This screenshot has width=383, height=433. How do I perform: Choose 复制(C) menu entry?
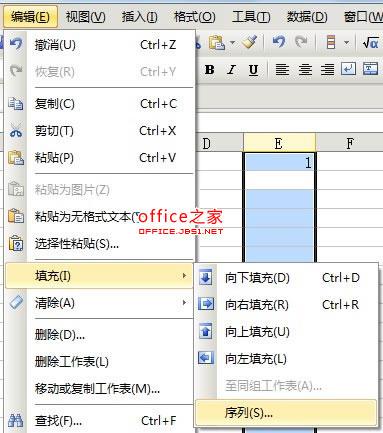[x=99, y=104]
